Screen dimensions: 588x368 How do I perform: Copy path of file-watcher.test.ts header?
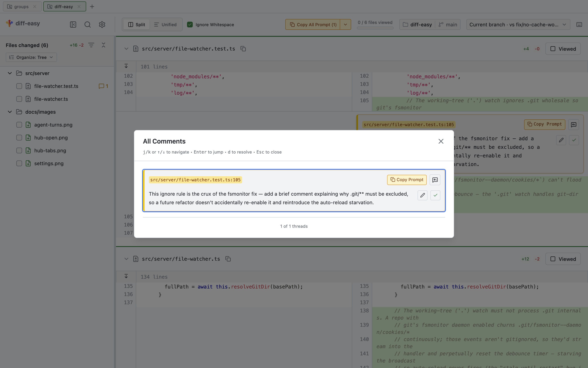(x=243, y=49)
